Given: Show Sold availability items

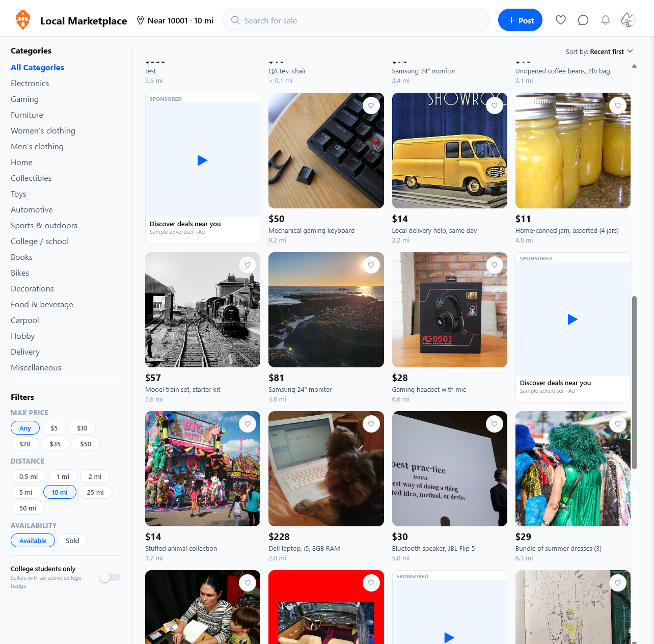Looking at the screenshot, I should click(x=72, y=541).
